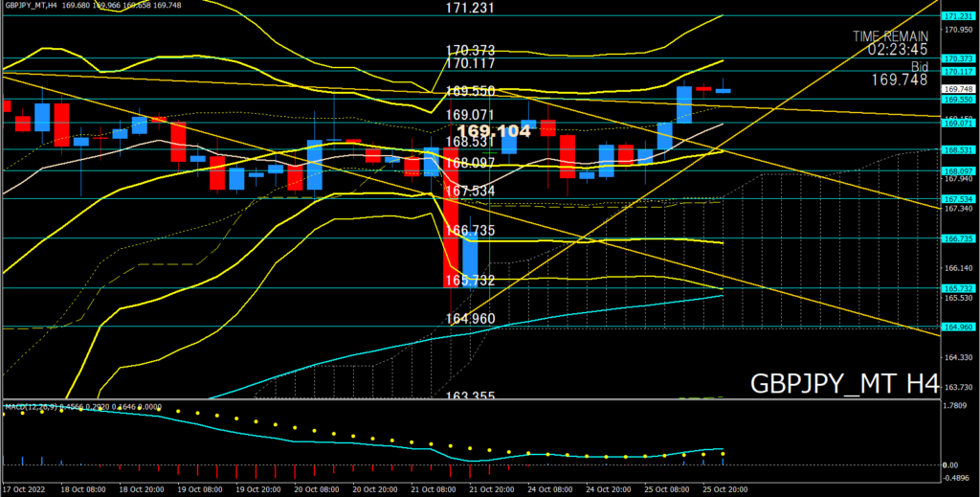
Task: Click the large 169.748 bid value
Action: click(x=900, y=79)
